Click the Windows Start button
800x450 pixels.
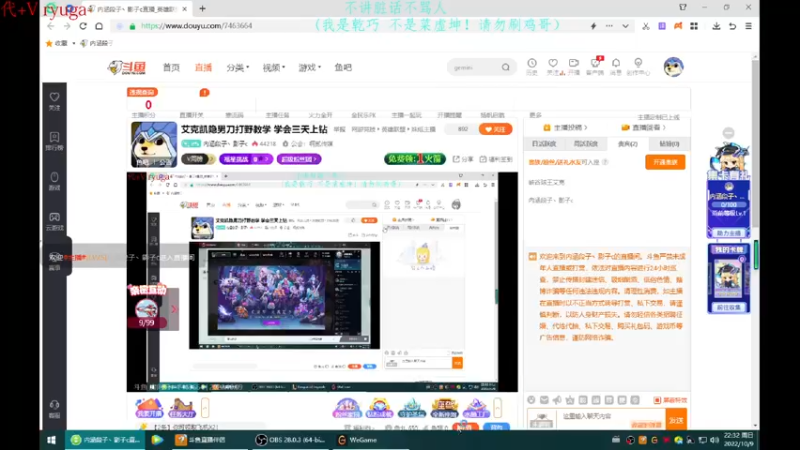coord(52,440)
